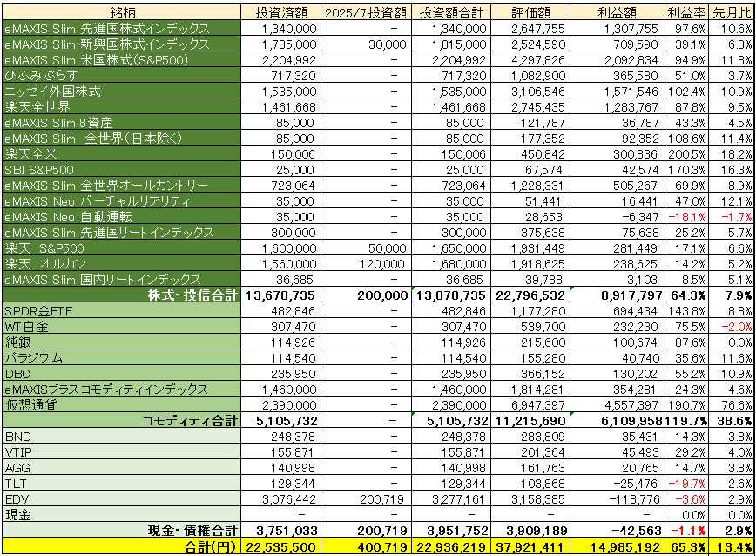Select the 利益額 column header

click(x=617, y=12)
